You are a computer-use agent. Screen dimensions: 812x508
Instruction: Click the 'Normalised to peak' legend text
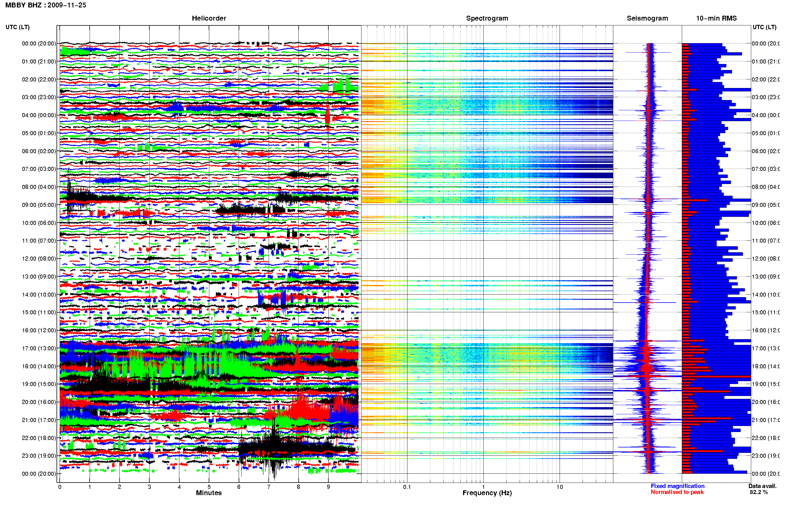[677, 492]
